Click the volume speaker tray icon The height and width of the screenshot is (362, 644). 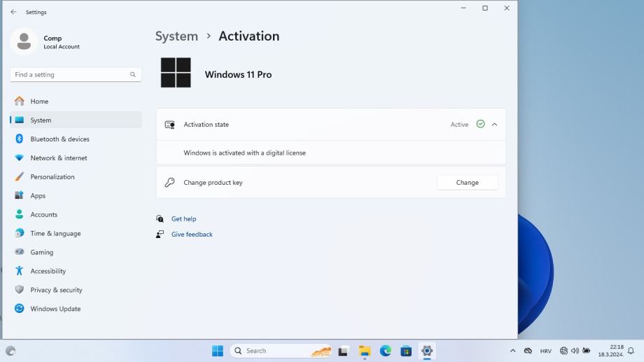tap(575, 351)
